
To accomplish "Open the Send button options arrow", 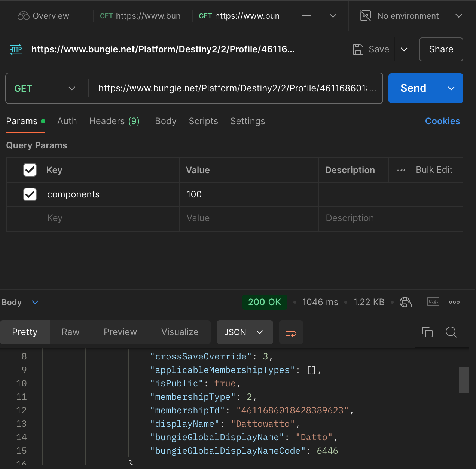I will coord(451,88).
